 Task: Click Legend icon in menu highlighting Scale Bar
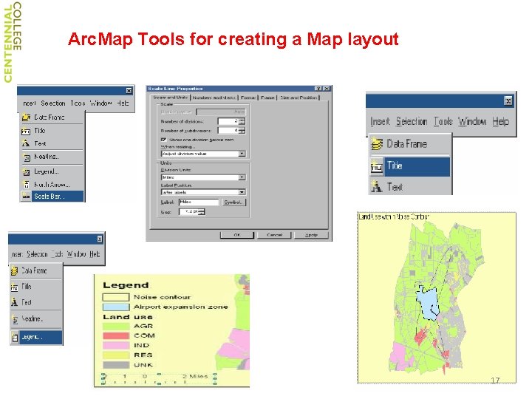click(26, 171)
